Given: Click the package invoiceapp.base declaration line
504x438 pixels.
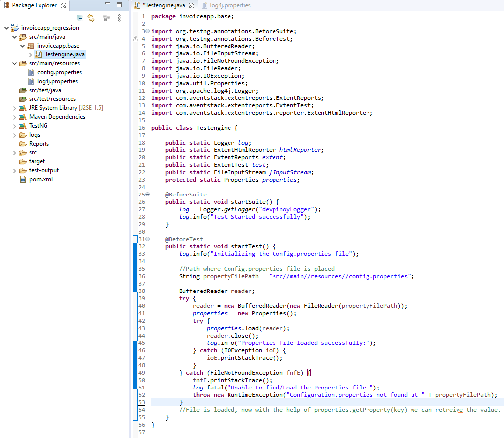Looking at the screenshot, I should tap(192, 16).
